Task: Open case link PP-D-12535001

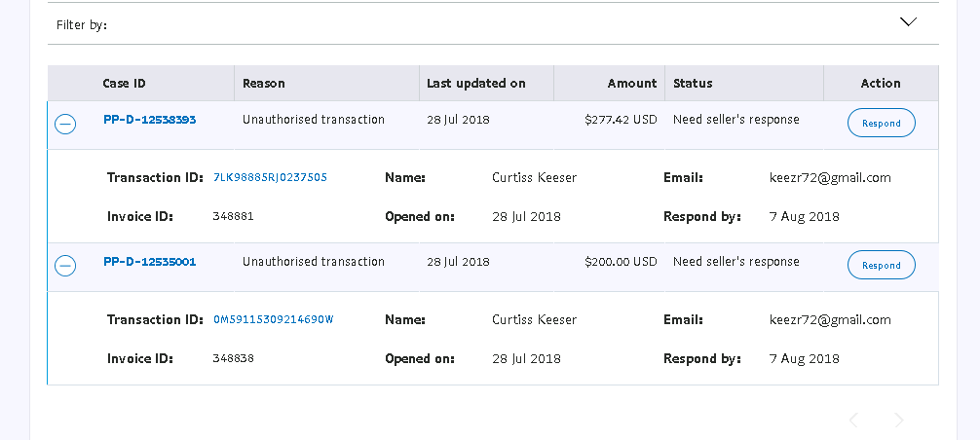Action: (150, 262)
